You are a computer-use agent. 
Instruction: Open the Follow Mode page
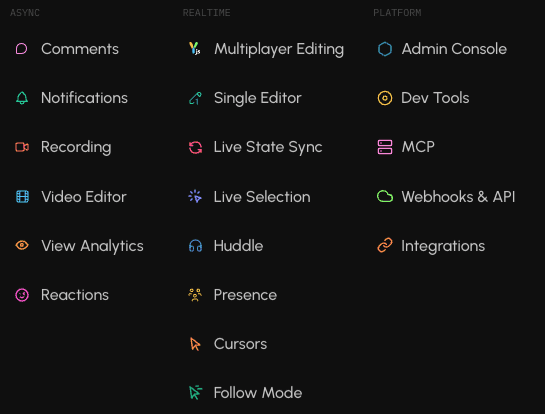[258, 393]
